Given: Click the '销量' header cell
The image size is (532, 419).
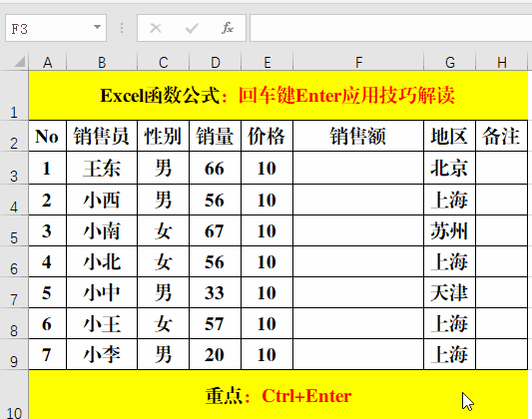Looking at the screenshot, I should pyautogui.click(x=216, y=136).
